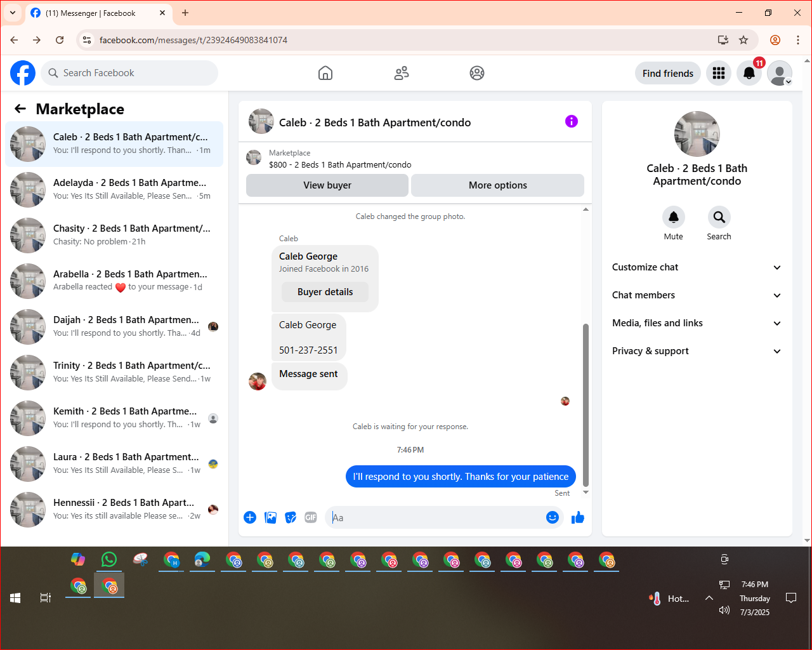Image resolution: width=812 pixels, height=650 pixels.
Task: Open Task View on taskbar
Action: click(46, 598)
